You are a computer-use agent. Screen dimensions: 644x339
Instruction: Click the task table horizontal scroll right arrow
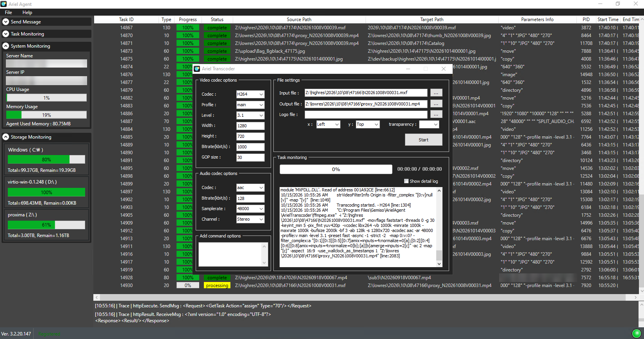point(636,297)
